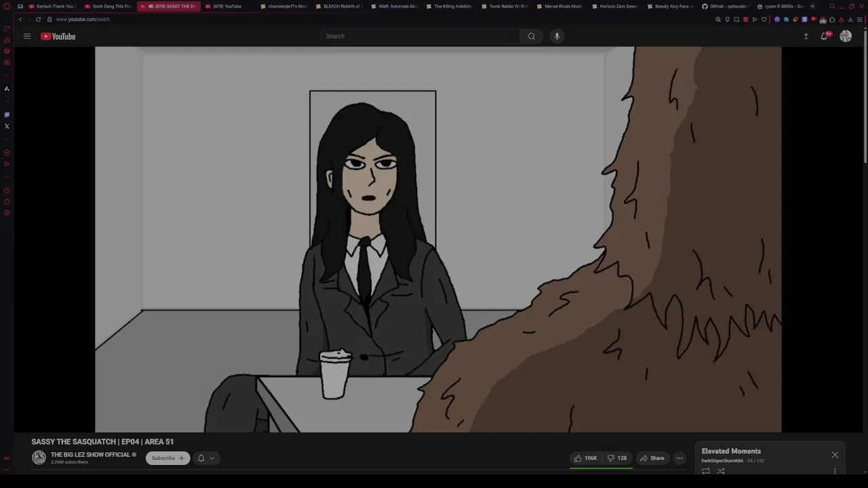Image resolution: width=868 pixels, height=488 pixels.
Task: Open the more actions three-dot menu
Action: tap(679, 458)
